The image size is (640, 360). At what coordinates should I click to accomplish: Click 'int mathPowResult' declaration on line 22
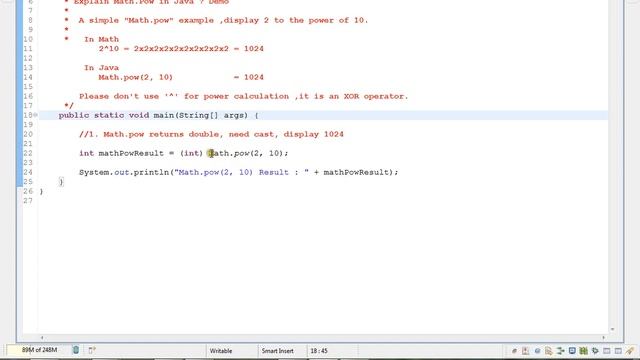[x=121, y=153]
